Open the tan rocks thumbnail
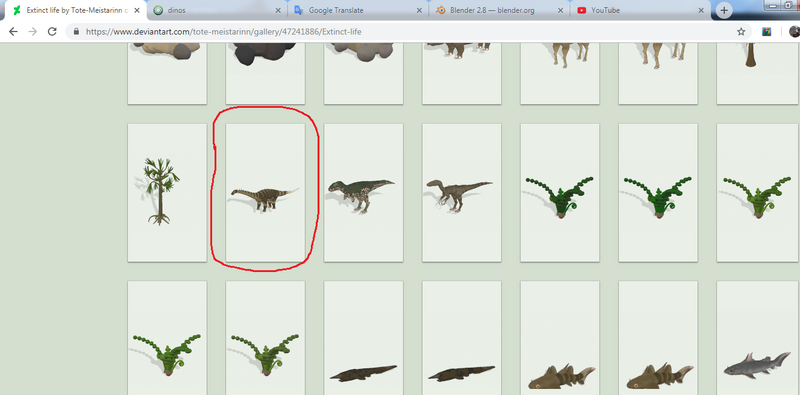 pyautogui.click(x=167, y=73)
